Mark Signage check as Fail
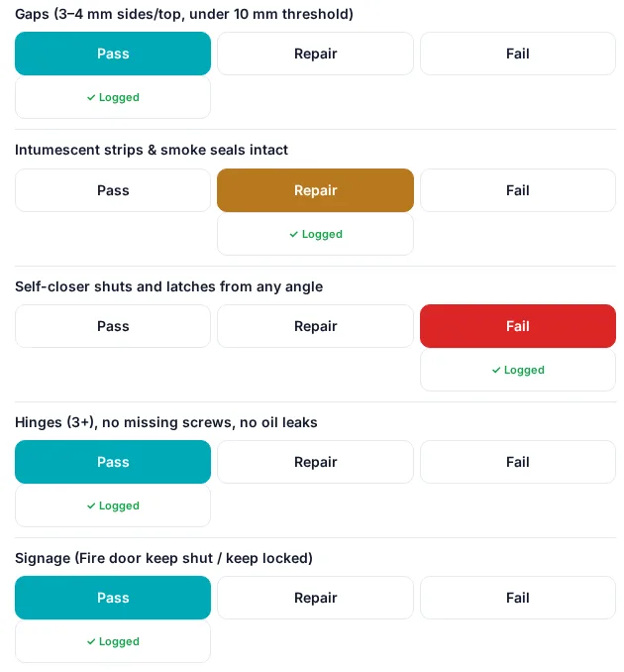This screenshot has width=624, height=672. [x=518, y=598]
